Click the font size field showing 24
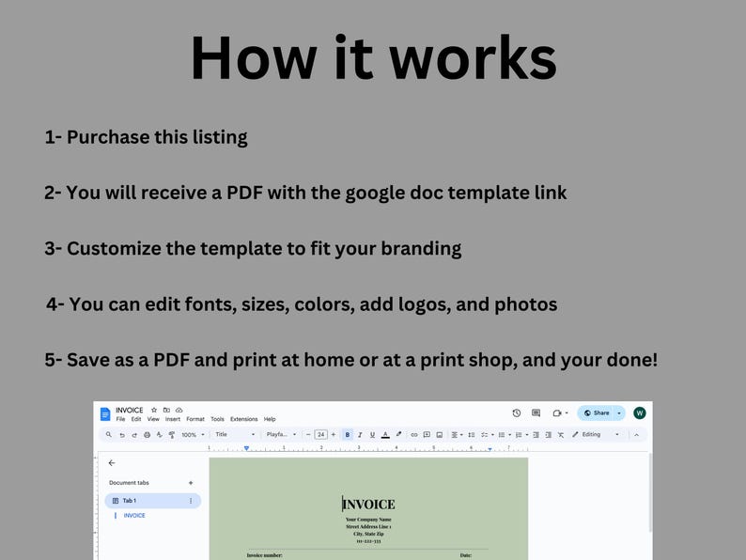The width and height of the screenshot is (746, 560). (x=320, y=435)
